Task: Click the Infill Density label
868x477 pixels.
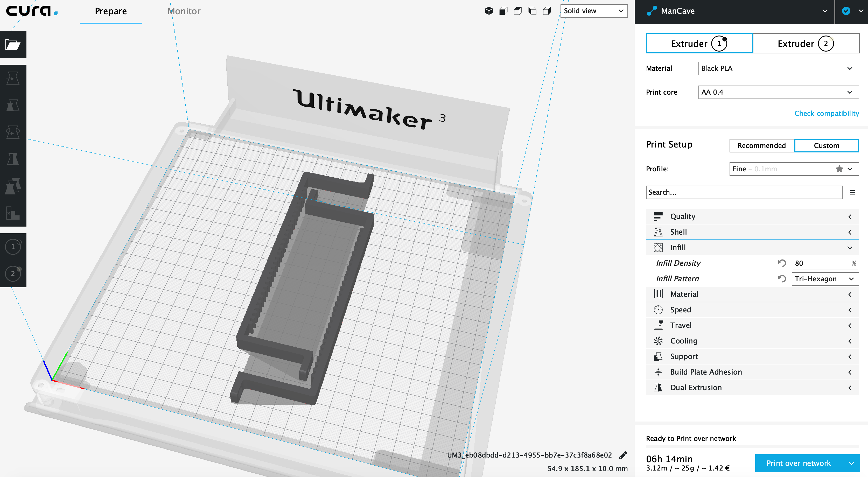Action: (678, 263)
